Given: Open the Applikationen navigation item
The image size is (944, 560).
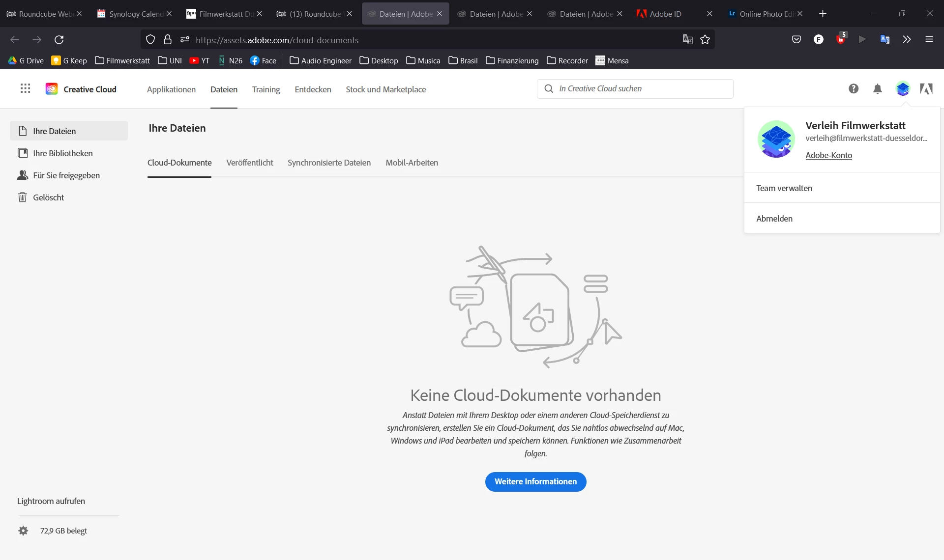Looking at the screenshot, I should point(171,89).
